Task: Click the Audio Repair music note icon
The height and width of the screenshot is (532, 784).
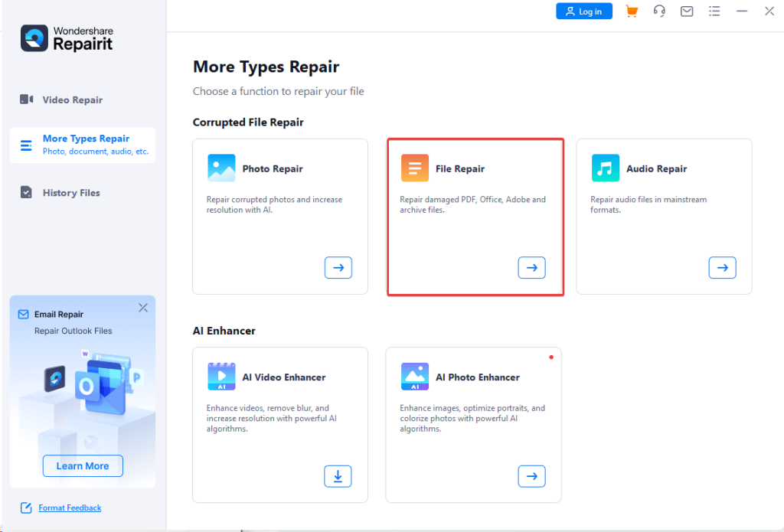Action: [x=606, y=168]
